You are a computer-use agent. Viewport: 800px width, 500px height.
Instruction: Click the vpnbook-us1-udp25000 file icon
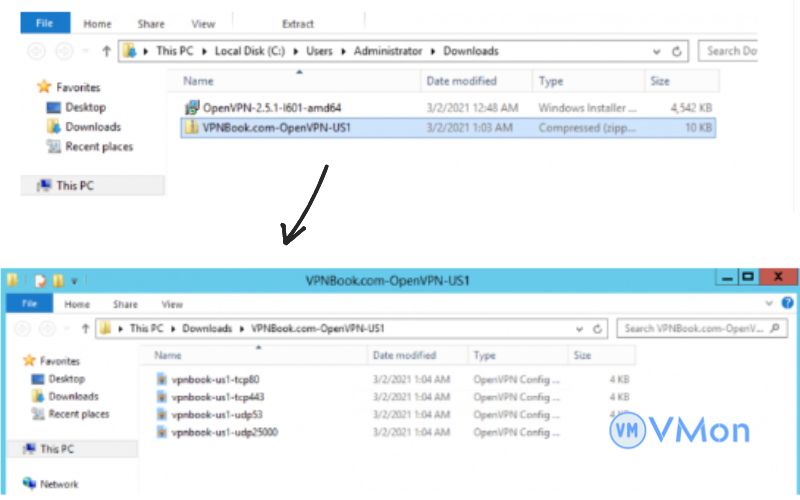click(x=162, y=433)
